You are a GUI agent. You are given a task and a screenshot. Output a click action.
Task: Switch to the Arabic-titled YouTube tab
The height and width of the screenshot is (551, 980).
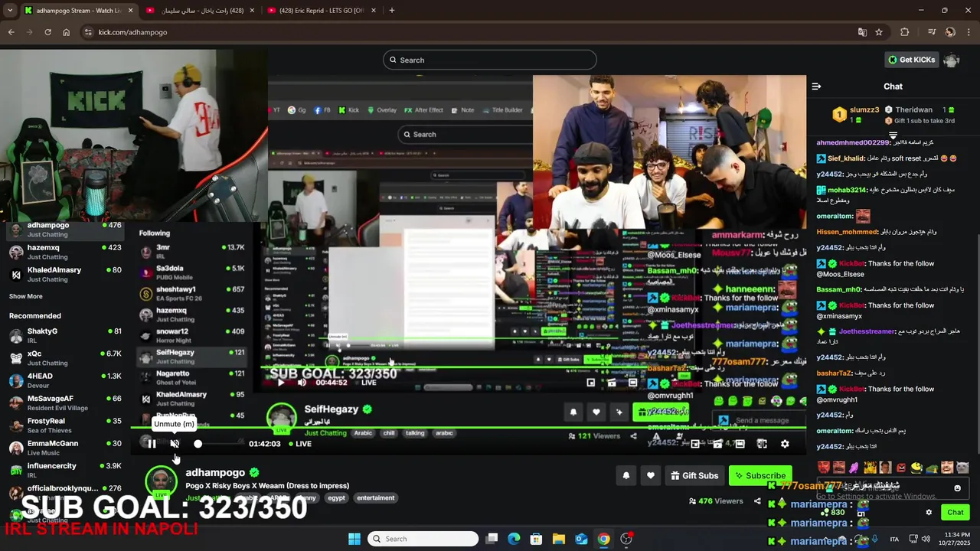coord(199,11)
